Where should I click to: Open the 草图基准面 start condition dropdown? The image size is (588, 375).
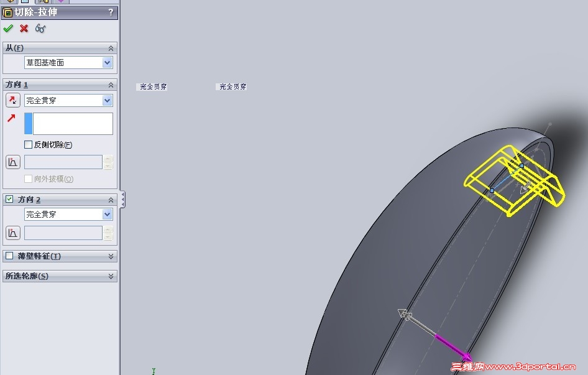108,62
